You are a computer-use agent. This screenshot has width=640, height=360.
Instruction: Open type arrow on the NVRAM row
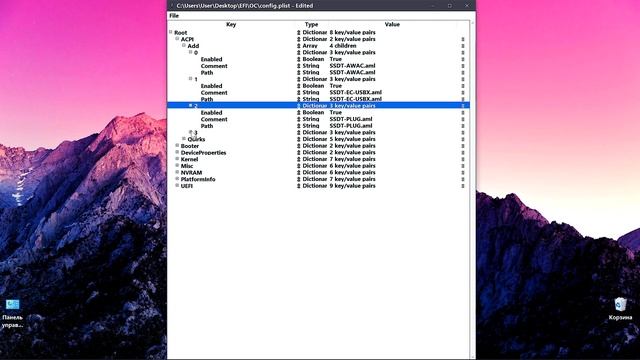299,172
